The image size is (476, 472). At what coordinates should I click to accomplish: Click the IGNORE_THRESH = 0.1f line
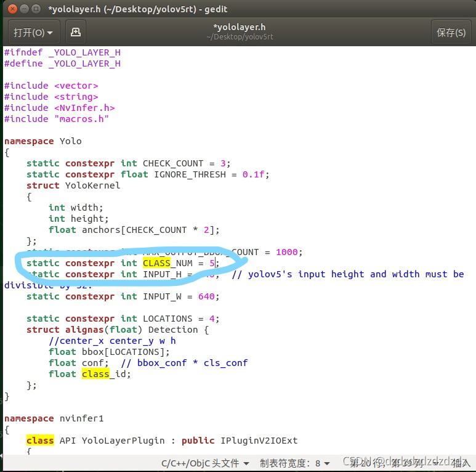[x=148, y=174]
